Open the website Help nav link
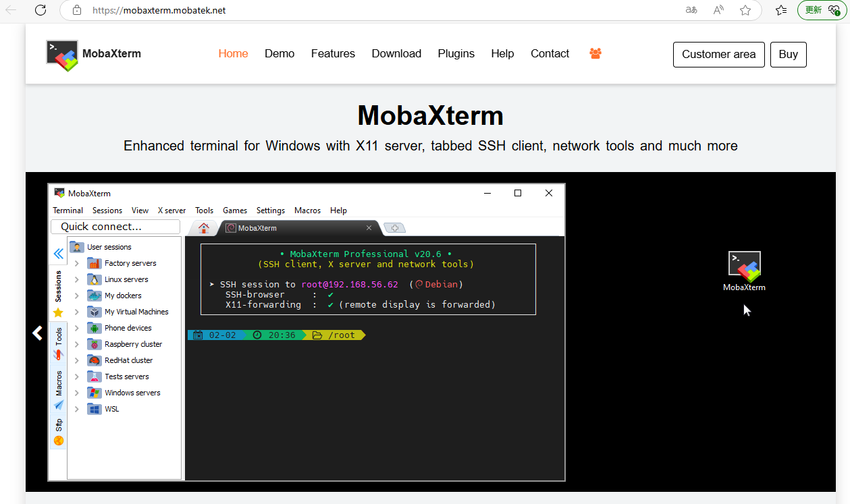Image resolution: width=850 pixels, height=504 pixels. [502, 54]
